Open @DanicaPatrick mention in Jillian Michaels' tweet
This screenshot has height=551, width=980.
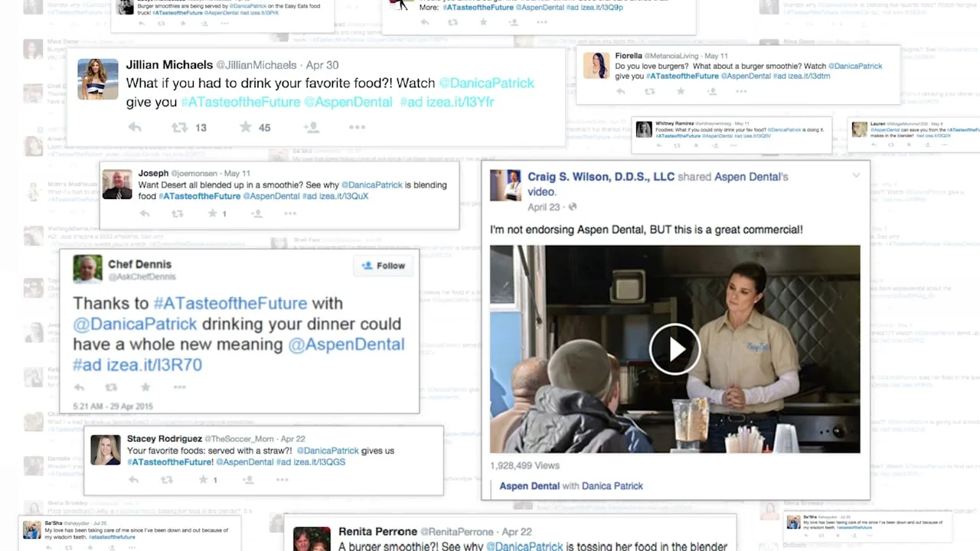[486, 83]
